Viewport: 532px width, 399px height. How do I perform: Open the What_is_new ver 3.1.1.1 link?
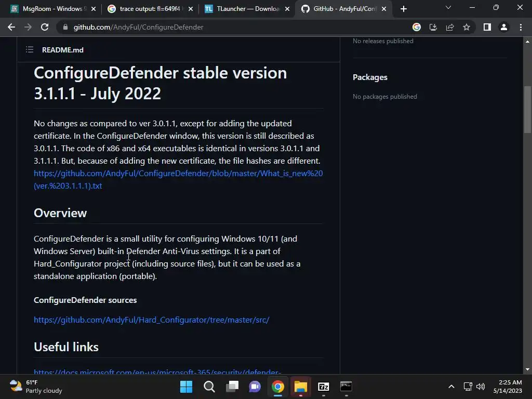pos(178,179)
